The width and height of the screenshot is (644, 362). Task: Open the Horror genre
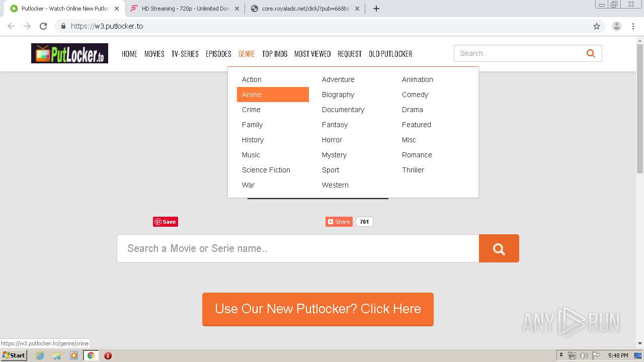coord(332,140)
